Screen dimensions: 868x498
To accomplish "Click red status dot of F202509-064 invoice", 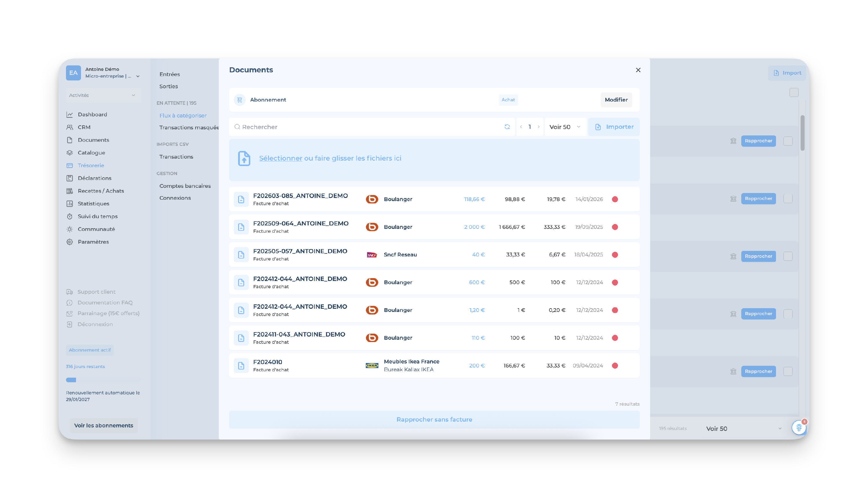I will pos(615,227).
